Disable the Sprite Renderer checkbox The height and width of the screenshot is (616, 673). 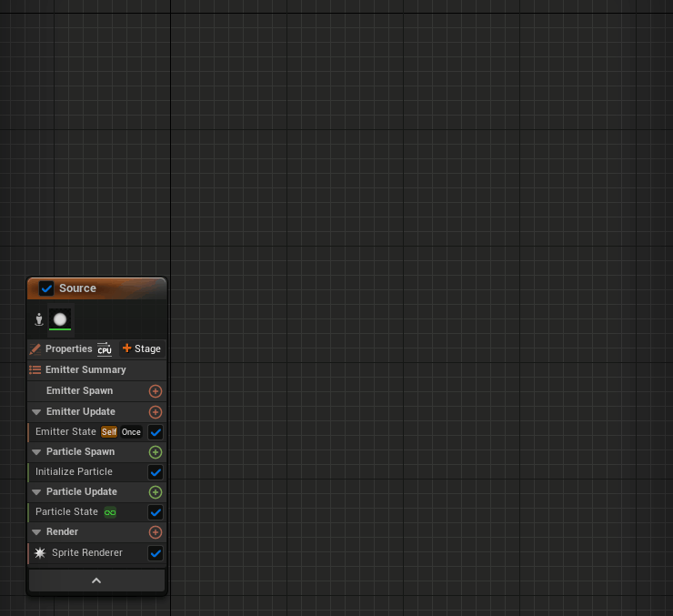[156, 553]
